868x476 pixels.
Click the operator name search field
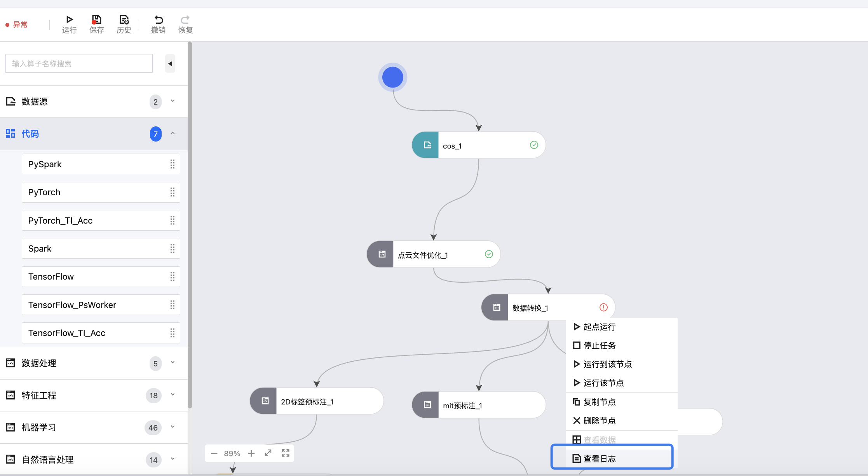pyautogui.click(x=79, y=63)
